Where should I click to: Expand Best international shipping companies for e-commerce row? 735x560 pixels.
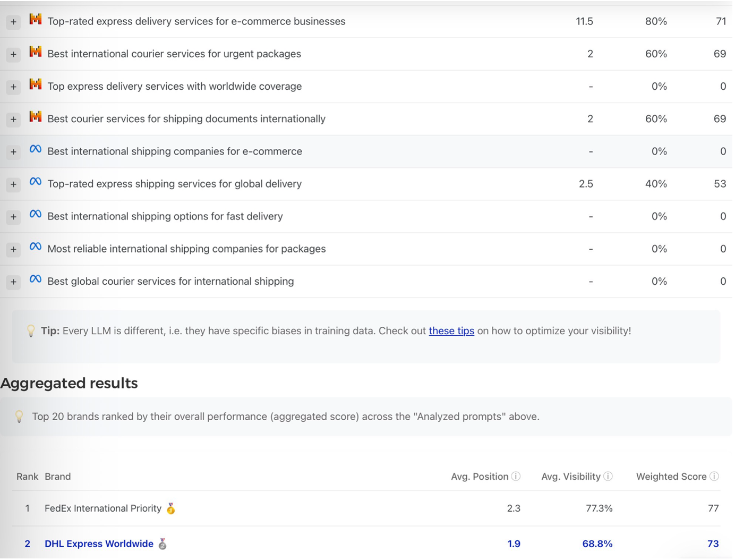tap(13, 152)
